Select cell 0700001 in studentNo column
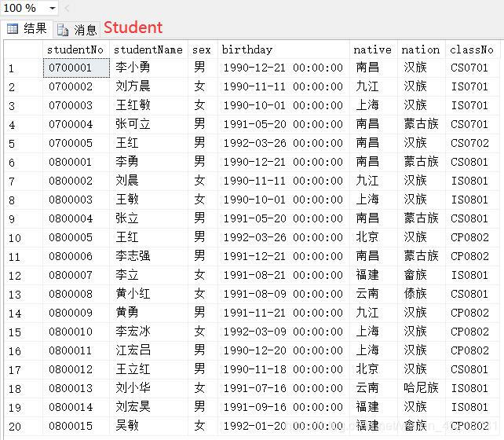 [76, 68]
